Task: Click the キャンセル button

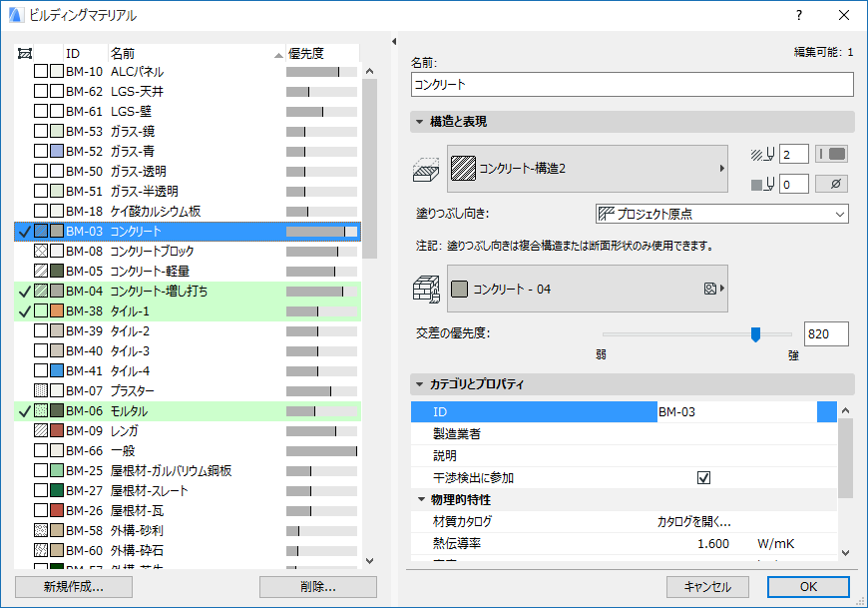Action: (x=707, y=587)
